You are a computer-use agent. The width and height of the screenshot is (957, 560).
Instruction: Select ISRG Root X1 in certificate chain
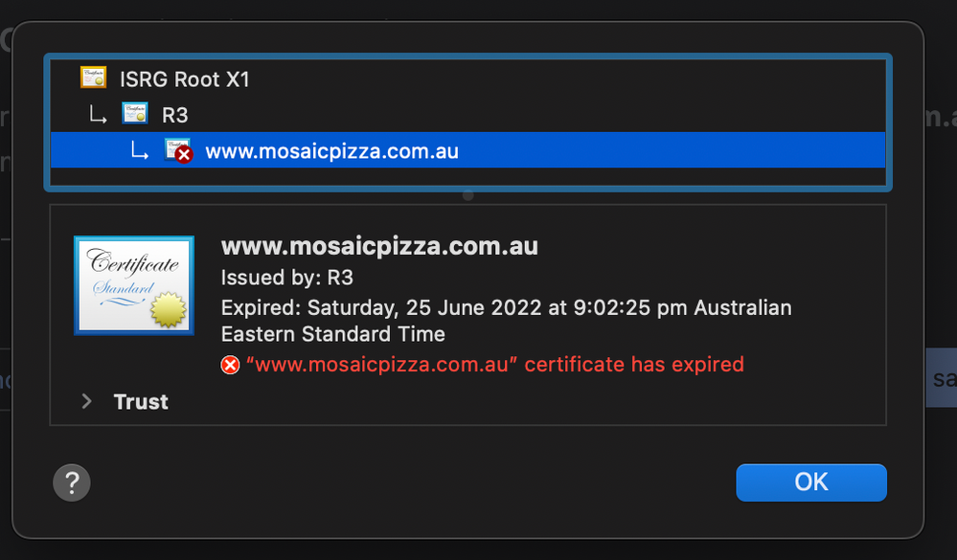click(185, 79)
